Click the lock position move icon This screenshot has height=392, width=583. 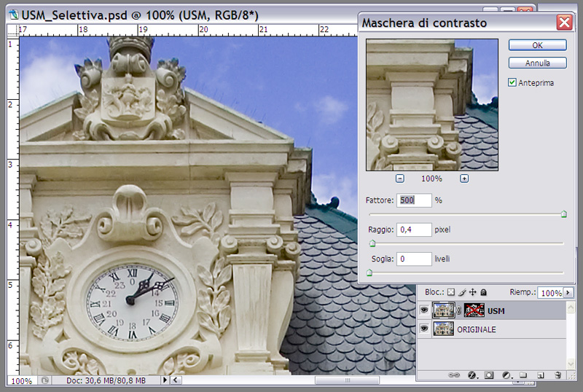coord(471,292)
